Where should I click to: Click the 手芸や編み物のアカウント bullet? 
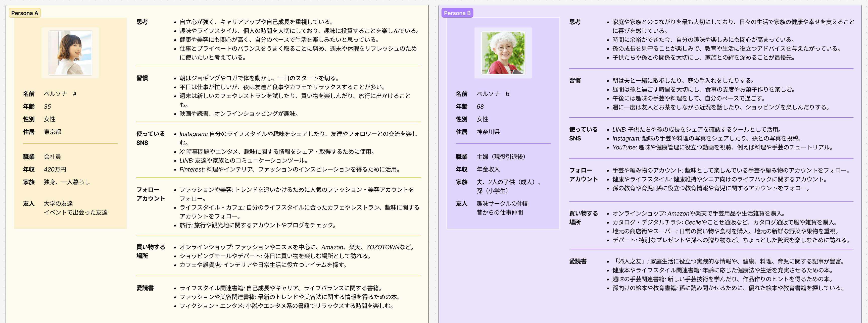point(732,171)
